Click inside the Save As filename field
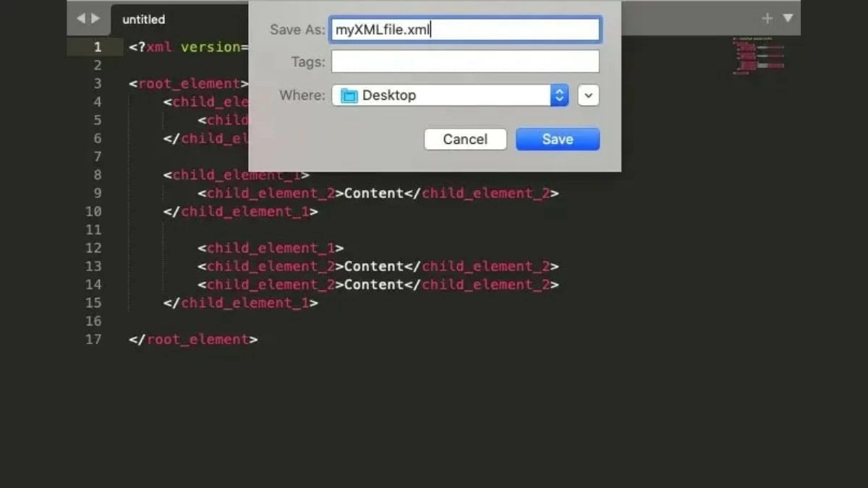 [x=465, y=30]
